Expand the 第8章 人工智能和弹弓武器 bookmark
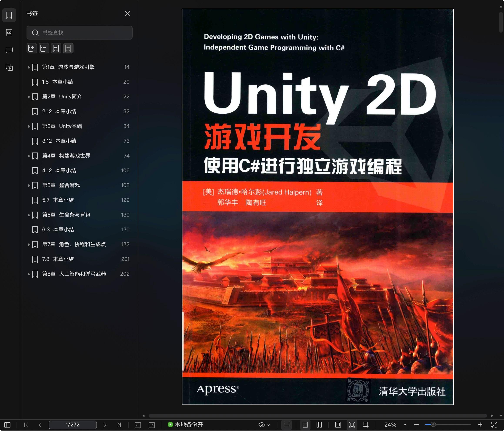The width and height of the screenshot is (504, 431). tap(29, 274)
